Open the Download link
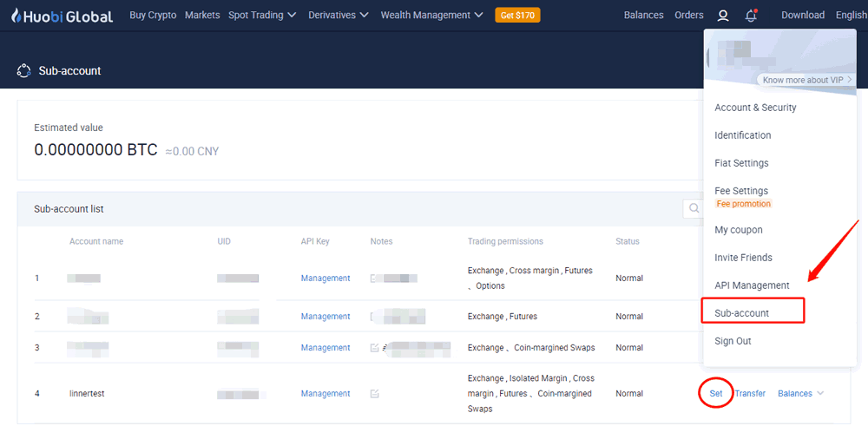 click(x=803, y=15)
